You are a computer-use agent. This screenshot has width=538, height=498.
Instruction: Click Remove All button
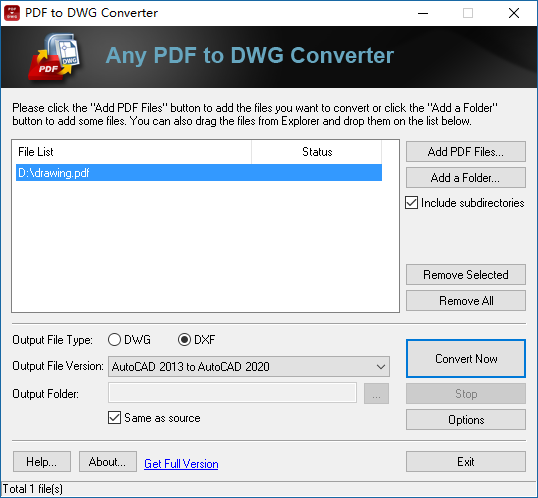tap(466, 301)
